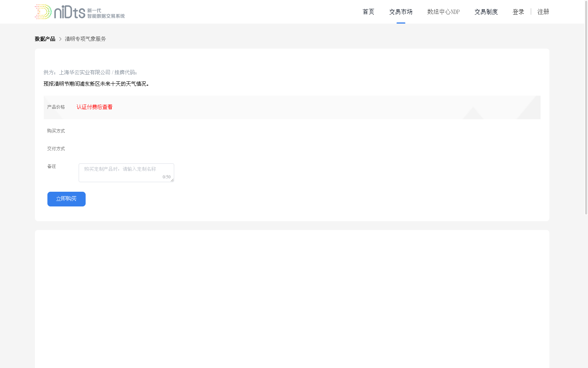Click the 交付方式 label

coord(56,149)
